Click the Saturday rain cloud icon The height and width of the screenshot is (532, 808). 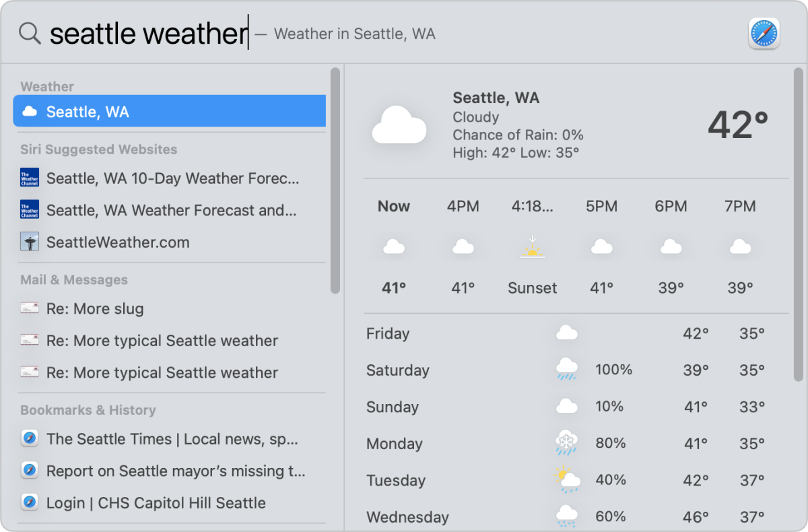[x=567, y=370]
